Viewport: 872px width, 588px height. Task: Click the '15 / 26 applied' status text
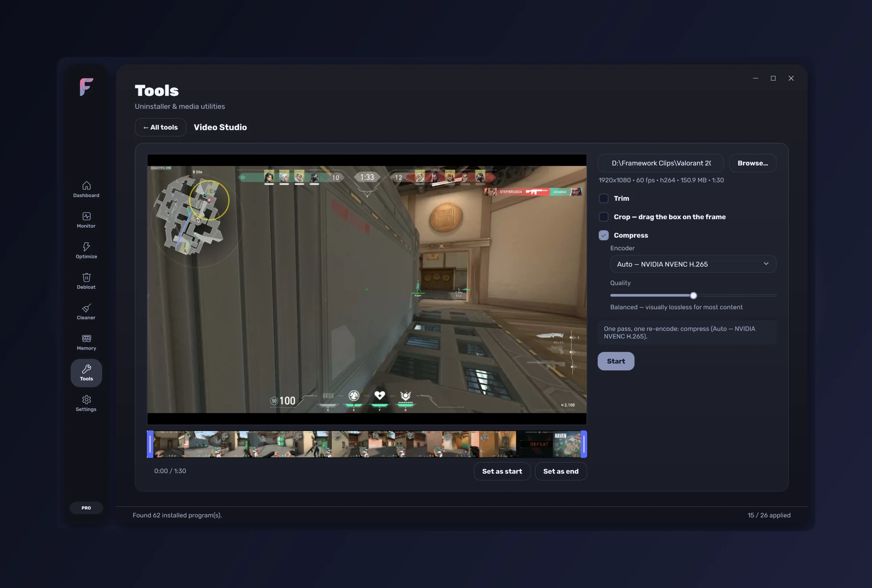pos(769,515)
